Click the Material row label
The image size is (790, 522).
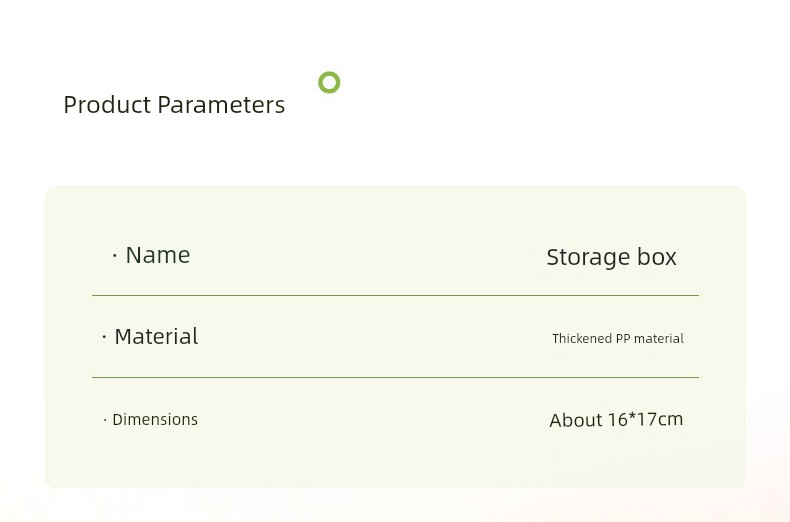coord(156,337)
